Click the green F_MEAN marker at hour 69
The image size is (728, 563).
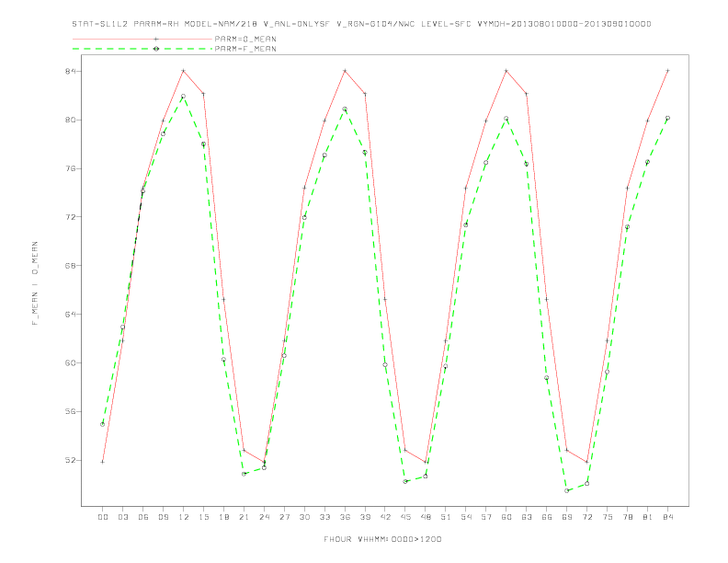click(567, 490)
